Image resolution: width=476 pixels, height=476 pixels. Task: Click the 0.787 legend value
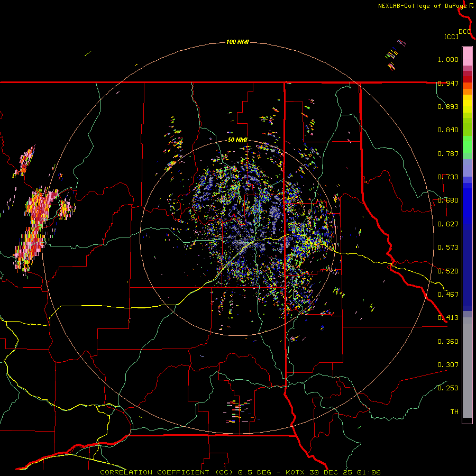(448, 153)
